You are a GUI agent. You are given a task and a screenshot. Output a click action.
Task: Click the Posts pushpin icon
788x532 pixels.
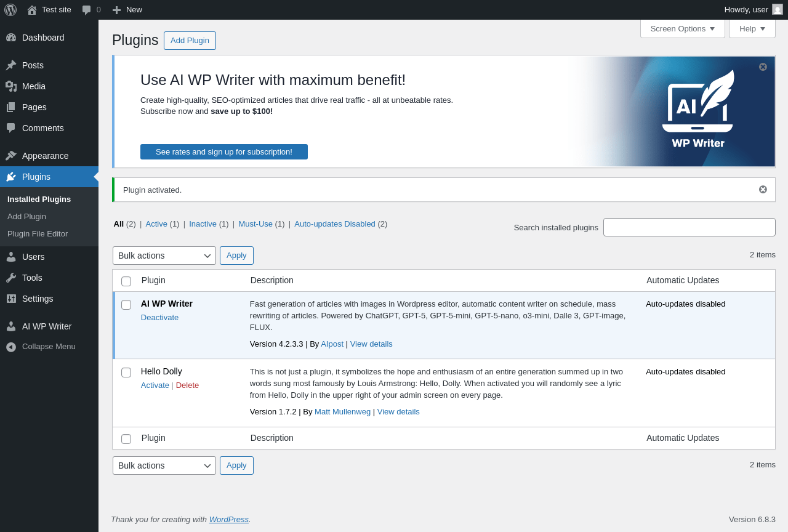tap(11, 65)
